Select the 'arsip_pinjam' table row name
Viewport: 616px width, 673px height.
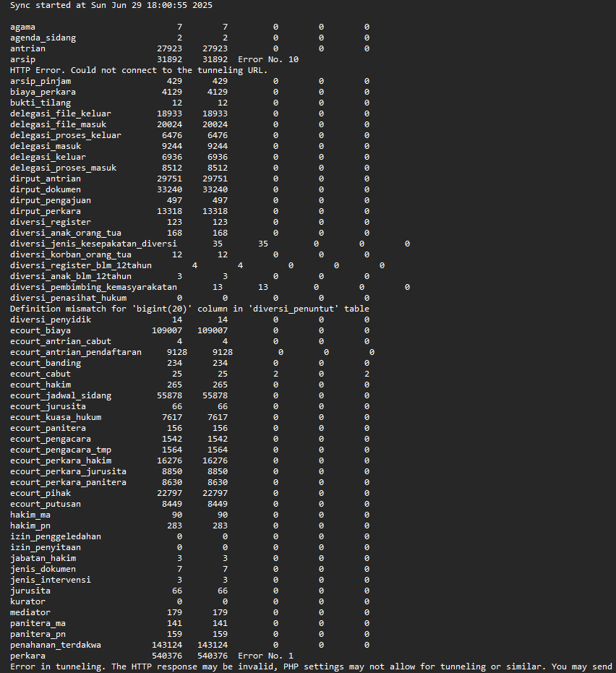click(x=40, y=81)
